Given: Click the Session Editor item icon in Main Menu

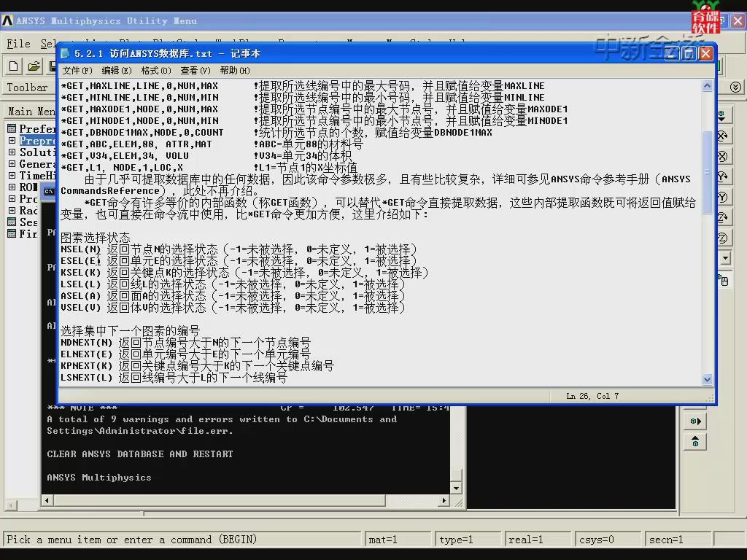Looking at the screenshot, I should (12, 222).
